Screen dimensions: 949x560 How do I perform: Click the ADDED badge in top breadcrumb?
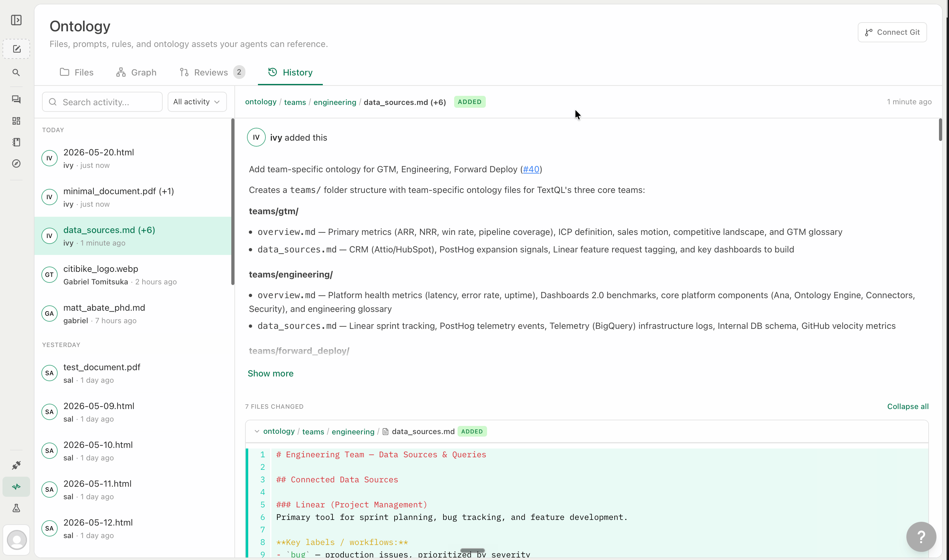[469, 102]
